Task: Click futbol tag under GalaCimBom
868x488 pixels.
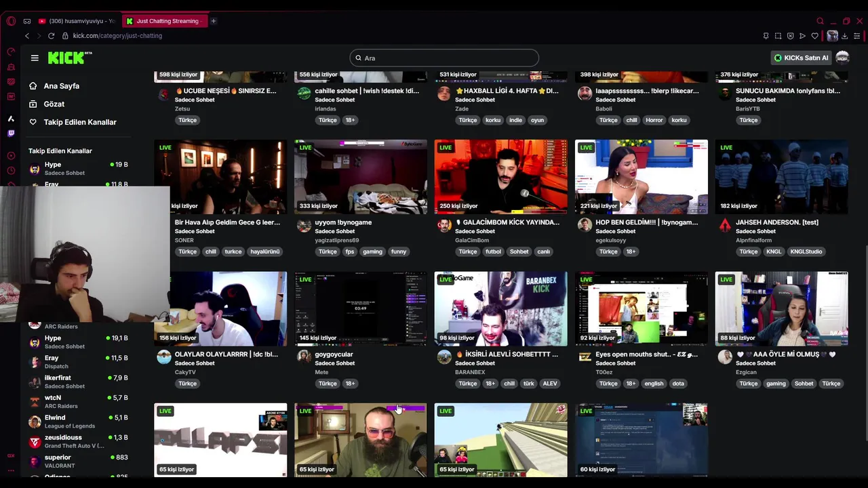Action: coord(494,251)
